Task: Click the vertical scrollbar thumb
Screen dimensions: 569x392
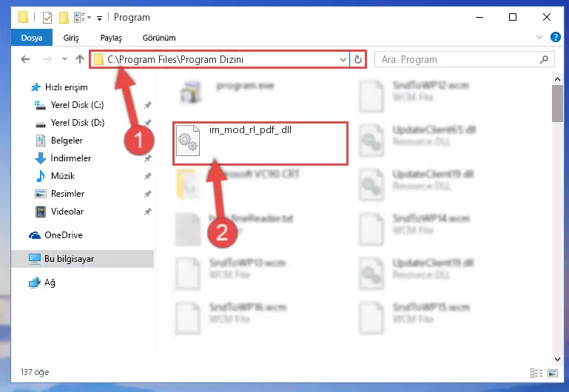Action: pyautogui.click(x=557, y=104)
